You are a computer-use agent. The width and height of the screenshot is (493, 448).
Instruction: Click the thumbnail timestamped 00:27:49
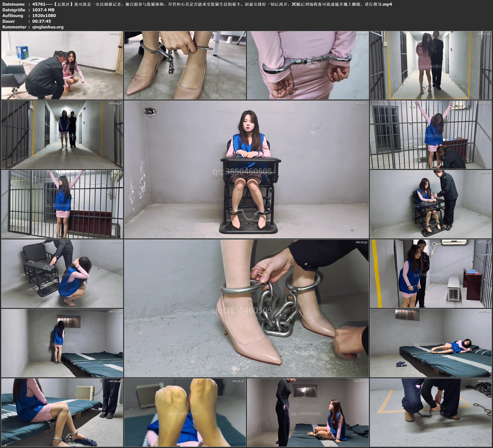[x=431, y=343]
